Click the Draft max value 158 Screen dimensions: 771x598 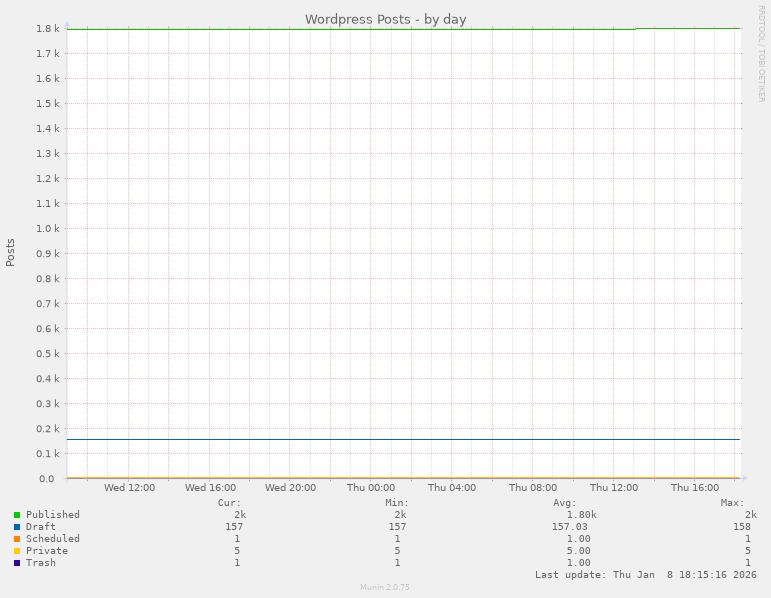(x=742, y=527)
